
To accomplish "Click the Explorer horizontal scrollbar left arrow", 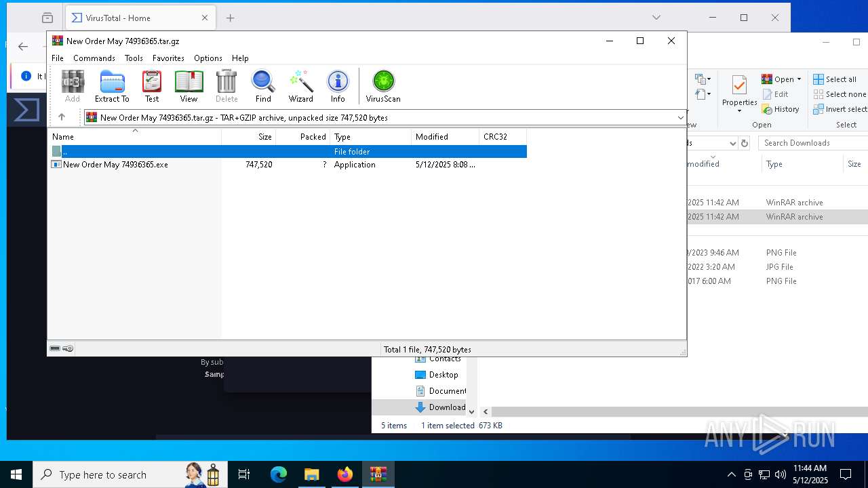I will pos(486,411).
